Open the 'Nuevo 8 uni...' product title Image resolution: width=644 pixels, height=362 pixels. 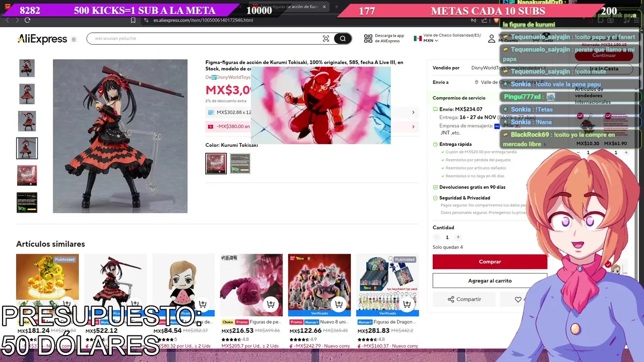coord(335,322)
